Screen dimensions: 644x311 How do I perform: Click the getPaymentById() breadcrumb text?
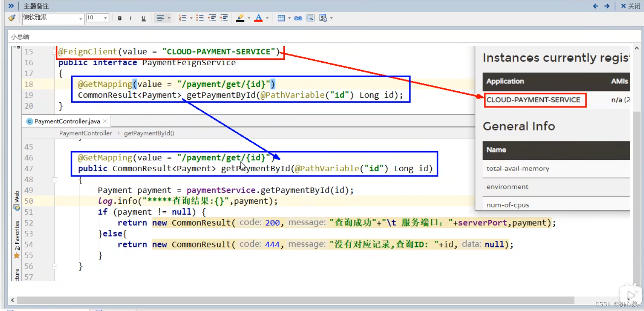(149, 133)
